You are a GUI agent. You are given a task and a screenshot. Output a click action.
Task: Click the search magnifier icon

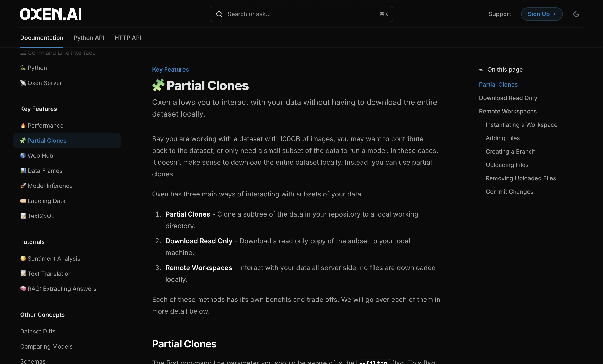point(219,14)
